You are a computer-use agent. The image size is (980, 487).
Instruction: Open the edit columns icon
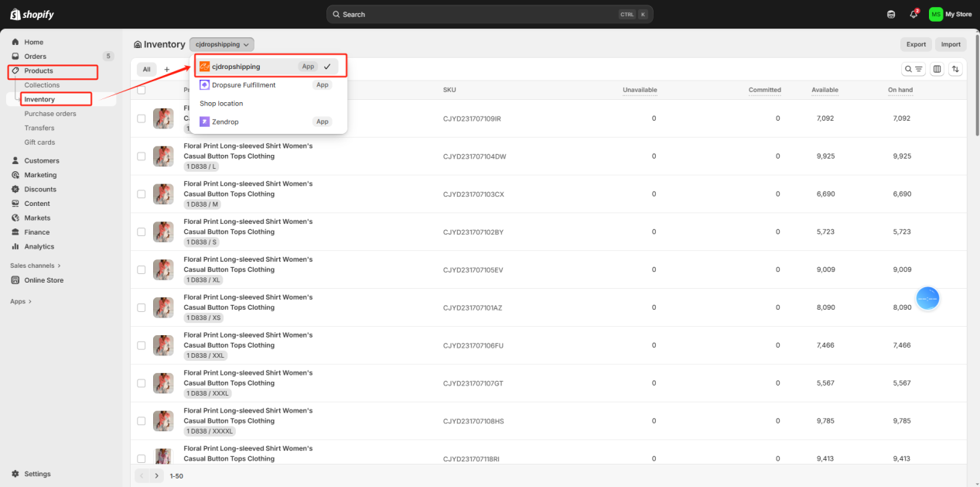tap(937, 69)
